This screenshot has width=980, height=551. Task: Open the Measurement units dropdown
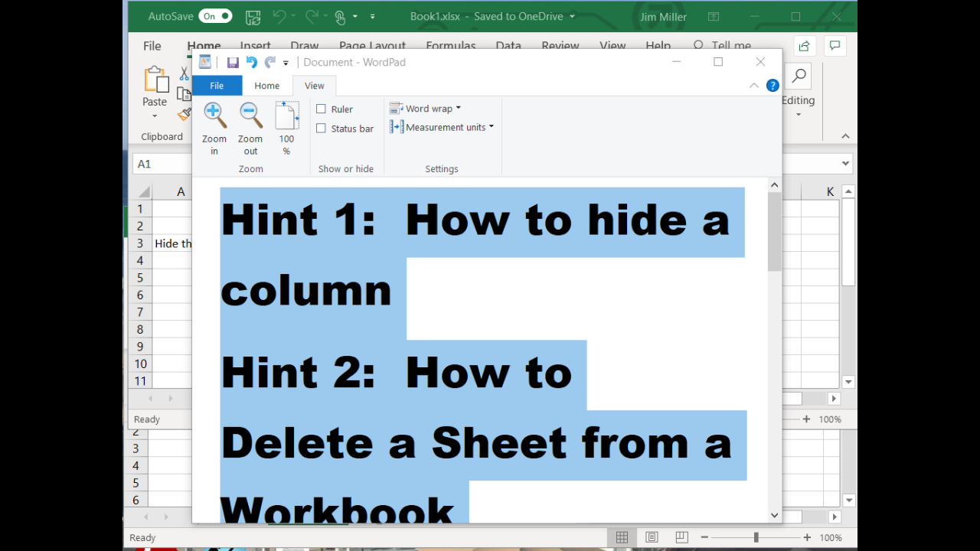tap(442, 127)
